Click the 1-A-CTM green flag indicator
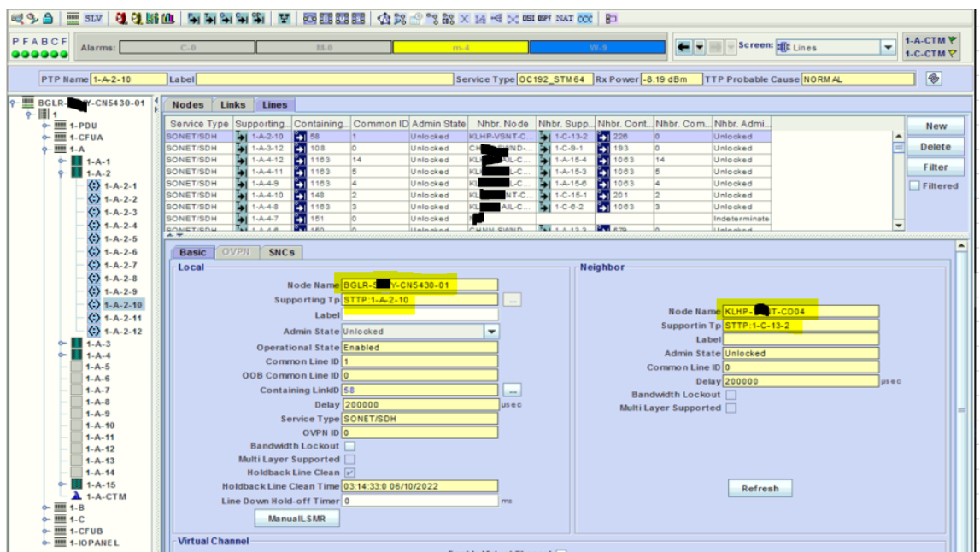The image size is (980, 552). (953, 41)
